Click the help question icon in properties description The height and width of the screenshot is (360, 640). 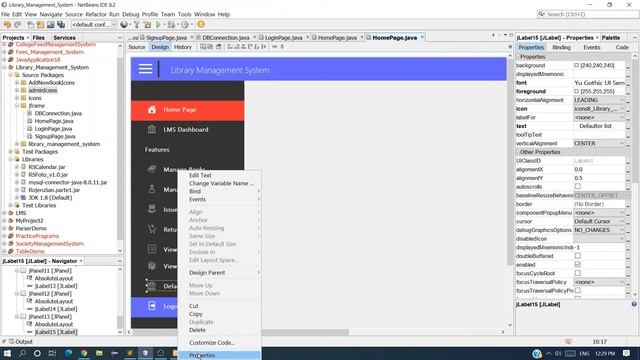click(x=634, y=304)
